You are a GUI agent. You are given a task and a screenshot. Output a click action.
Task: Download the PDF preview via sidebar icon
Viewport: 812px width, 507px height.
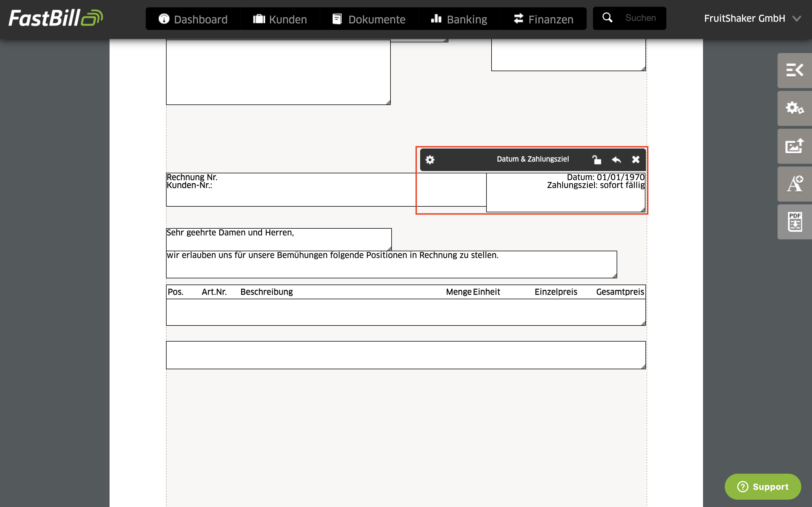pyautogui.click(x=794, y=222)
